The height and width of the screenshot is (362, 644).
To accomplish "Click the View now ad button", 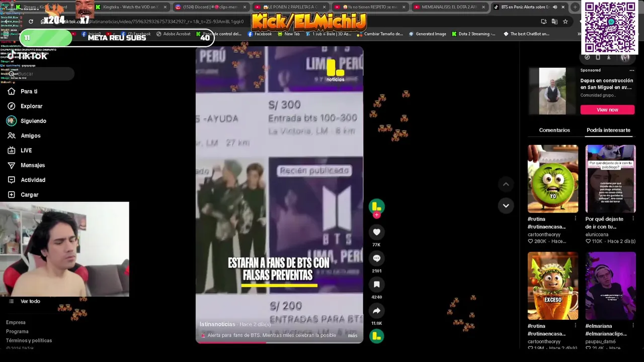I will 607,110.
